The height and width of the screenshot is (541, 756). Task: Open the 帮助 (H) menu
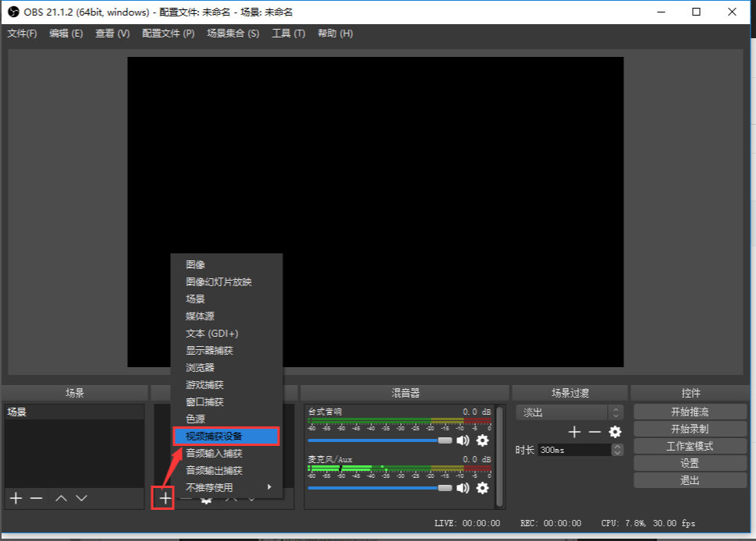point(335,34)
